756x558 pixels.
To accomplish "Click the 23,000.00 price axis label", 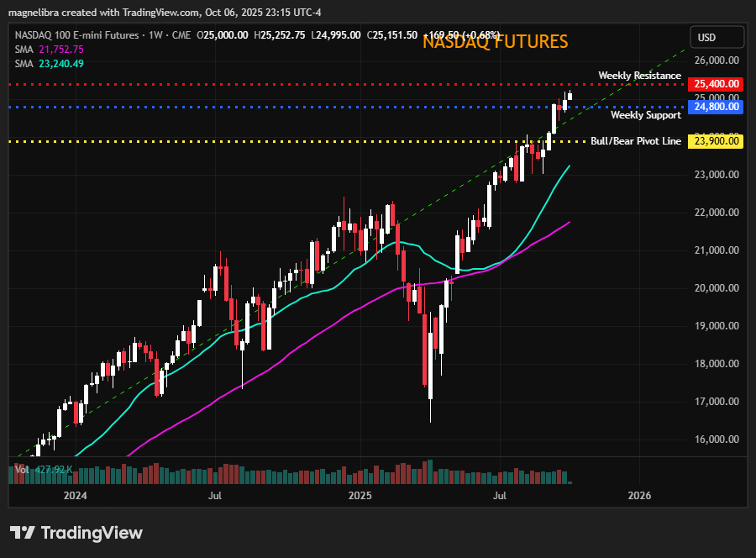I will tap(717, 175).
